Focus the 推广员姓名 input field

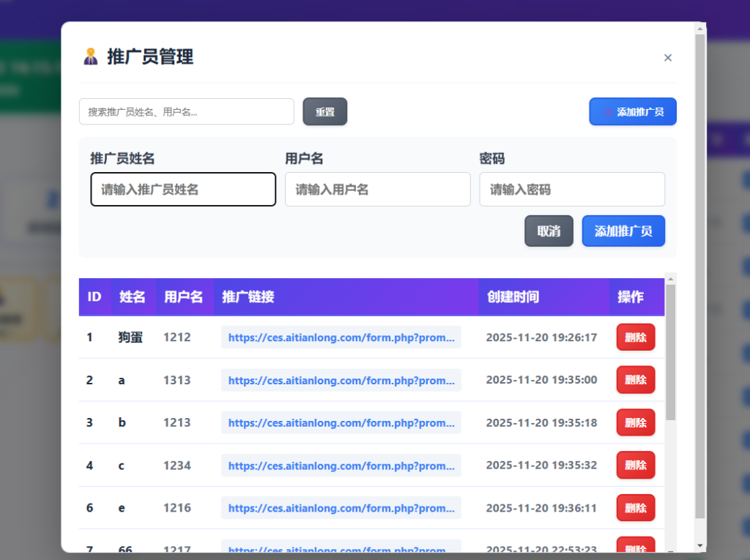point(183,190)
